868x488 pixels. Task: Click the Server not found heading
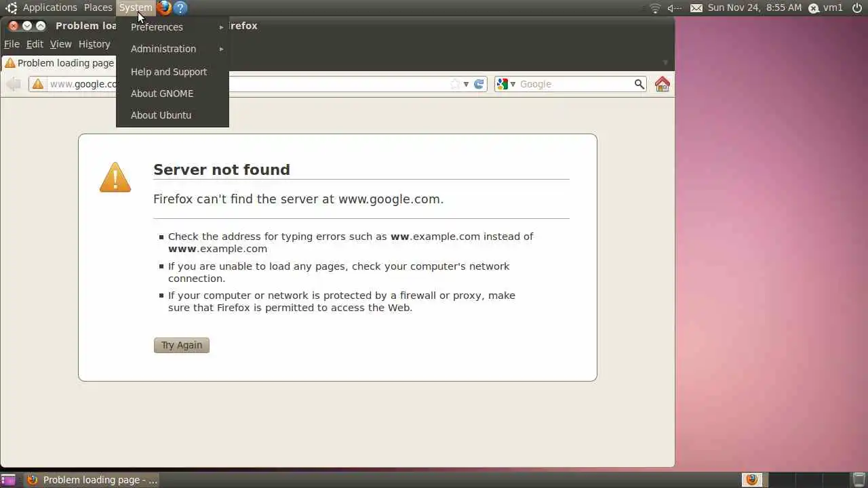click(222, 169)
